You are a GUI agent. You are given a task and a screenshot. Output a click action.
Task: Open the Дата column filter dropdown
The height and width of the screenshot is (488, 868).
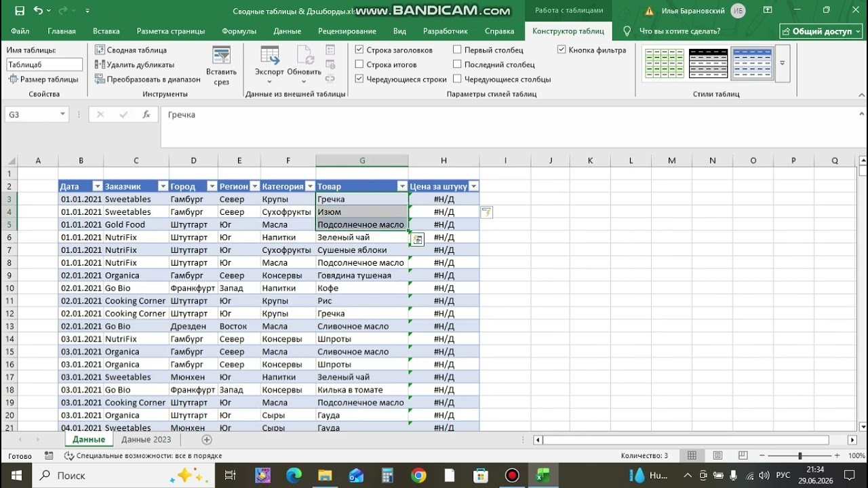97,186
